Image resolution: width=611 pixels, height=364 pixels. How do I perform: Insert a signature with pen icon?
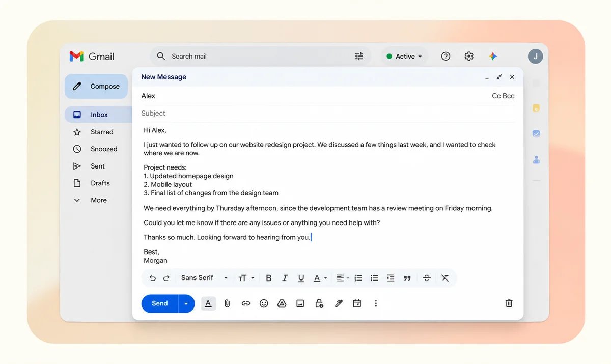point(339,303)
